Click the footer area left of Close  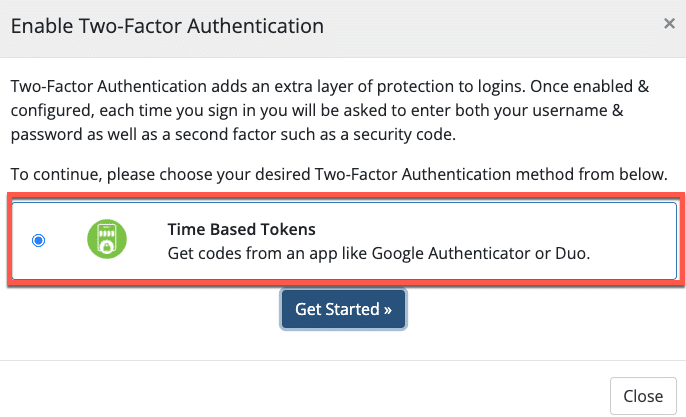[x=300, y=395]
